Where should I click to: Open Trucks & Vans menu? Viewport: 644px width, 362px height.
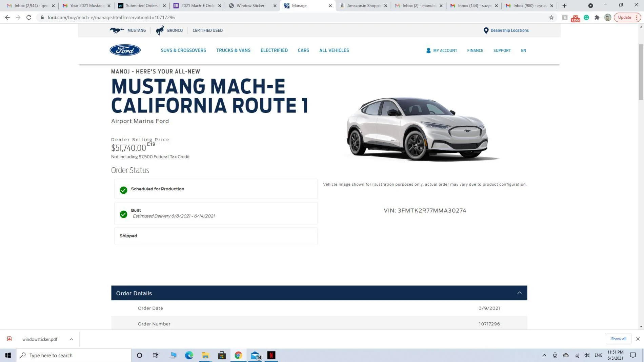pyautogui.click(x=233, y=50)
